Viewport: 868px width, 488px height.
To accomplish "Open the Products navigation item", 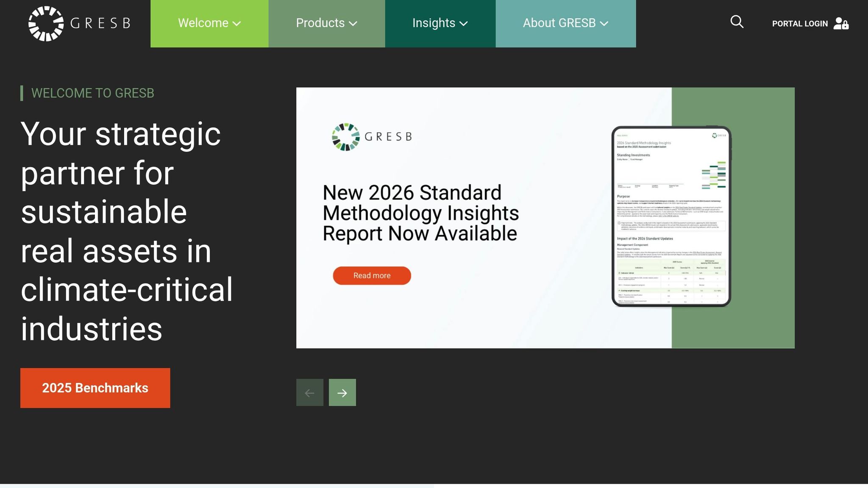I will point(320,23).
